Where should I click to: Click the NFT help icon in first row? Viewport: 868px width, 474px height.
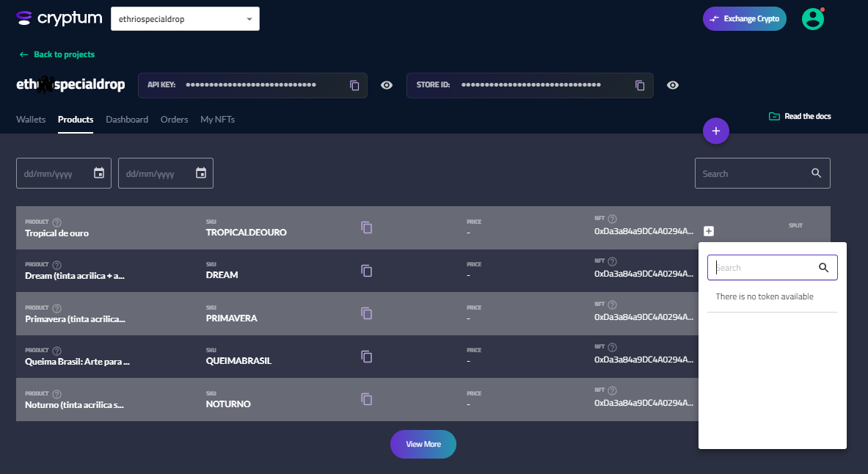pyautogui.click(x=613, y=219)
